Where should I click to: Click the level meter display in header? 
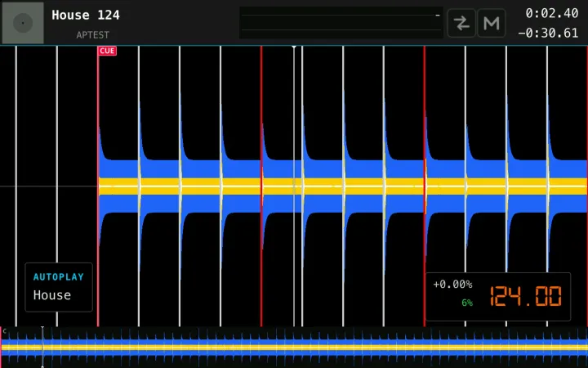coord(341,23)
